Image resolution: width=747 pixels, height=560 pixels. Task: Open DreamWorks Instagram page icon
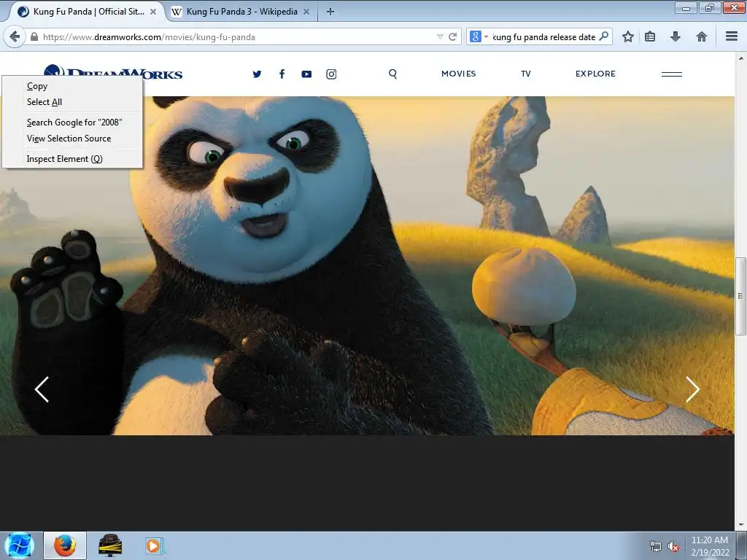coord(331,74)
